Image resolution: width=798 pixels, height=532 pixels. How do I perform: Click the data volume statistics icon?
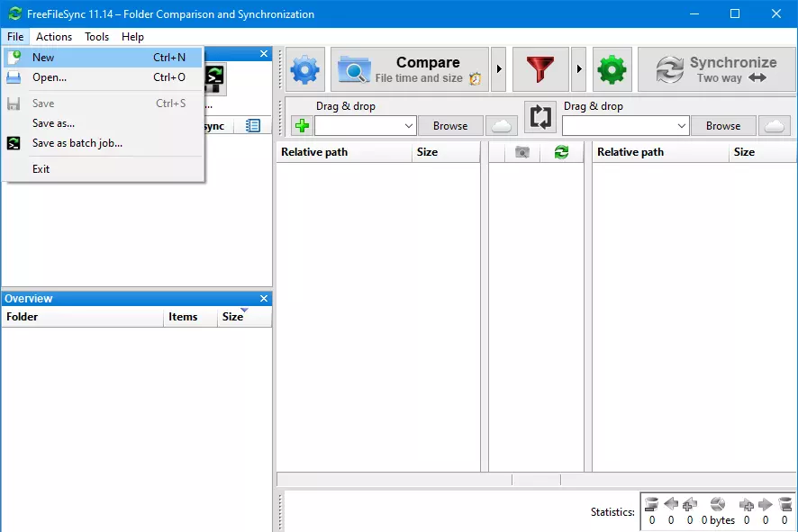(718, 504)
